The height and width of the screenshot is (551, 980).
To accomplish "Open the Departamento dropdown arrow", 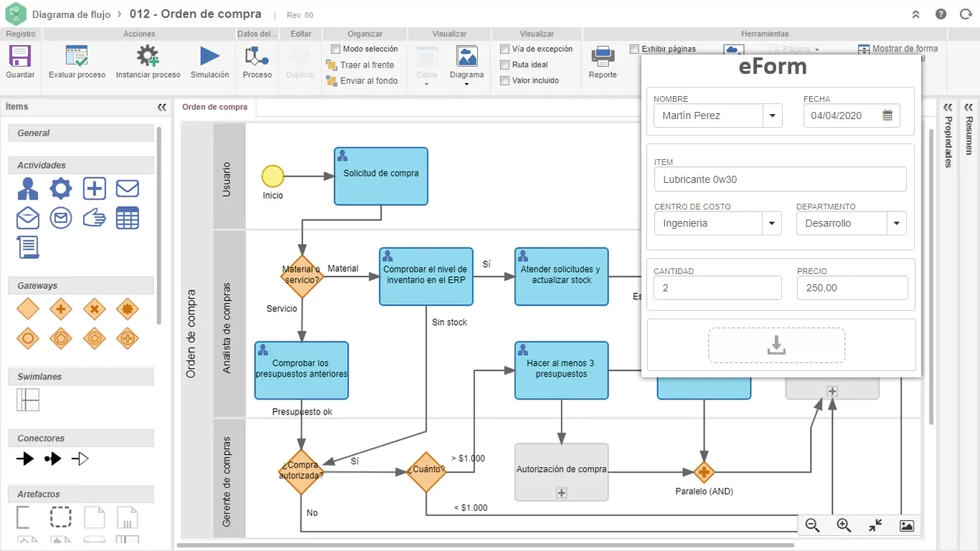I will tap(897, 223).
